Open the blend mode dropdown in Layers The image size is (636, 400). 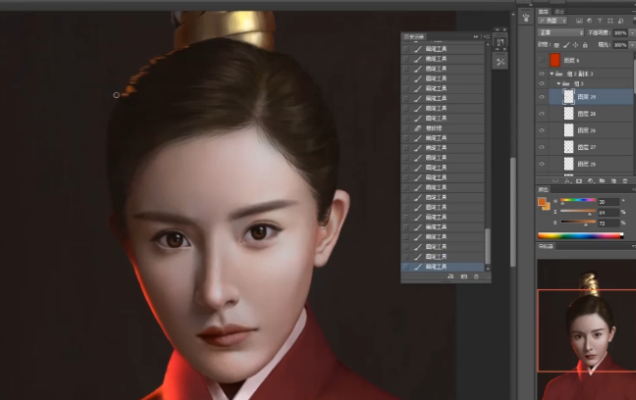(x=562, y=32)
